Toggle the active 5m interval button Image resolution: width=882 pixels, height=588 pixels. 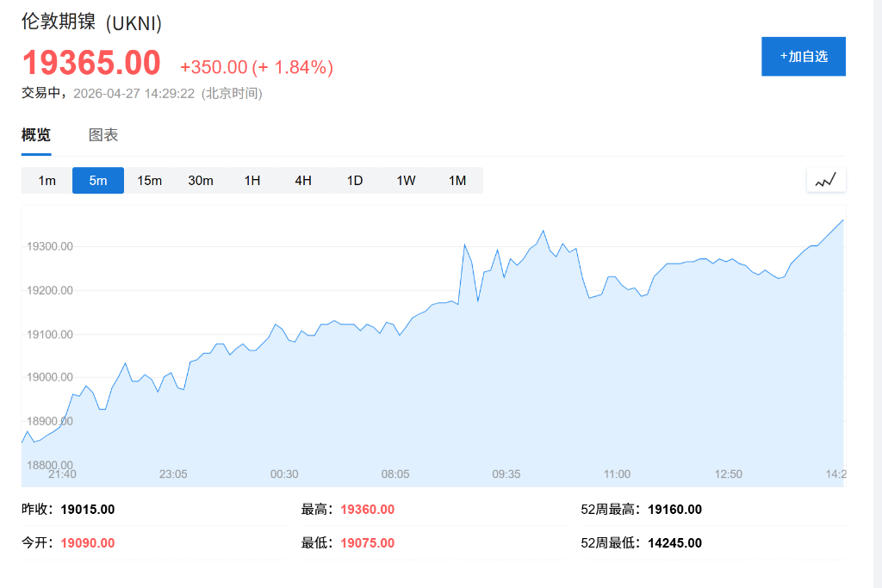(97, 181)
